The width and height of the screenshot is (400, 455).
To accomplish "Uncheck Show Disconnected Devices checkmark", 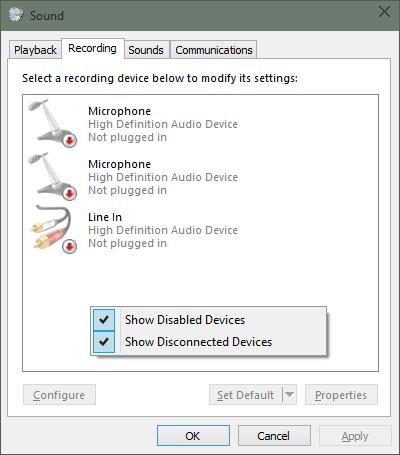I will coord(104,342).
